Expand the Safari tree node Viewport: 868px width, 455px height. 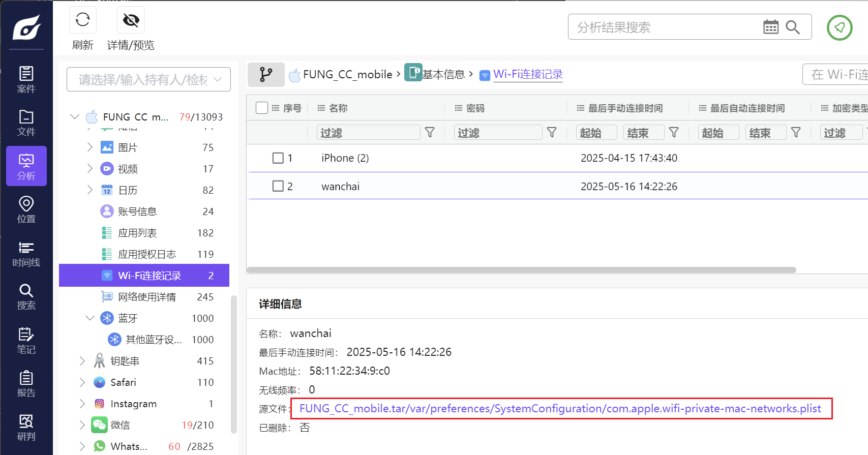click(x=82, y=382)
